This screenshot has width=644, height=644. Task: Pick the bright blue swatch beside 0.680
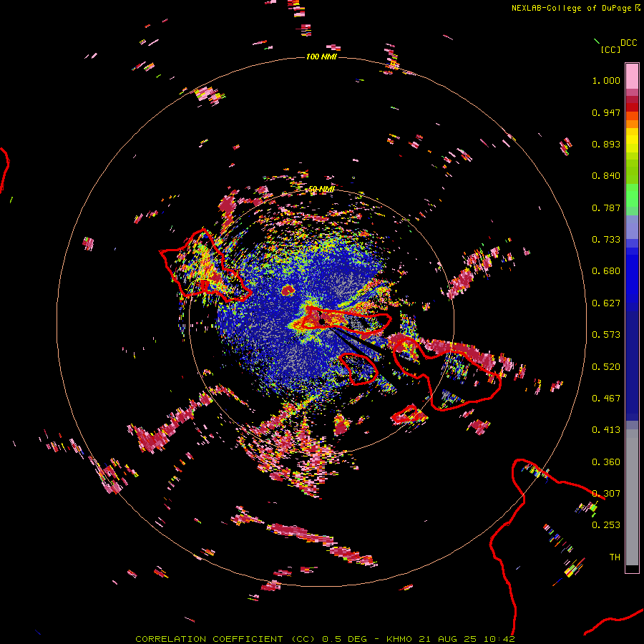pyautogui.click(x=632, y=275)
